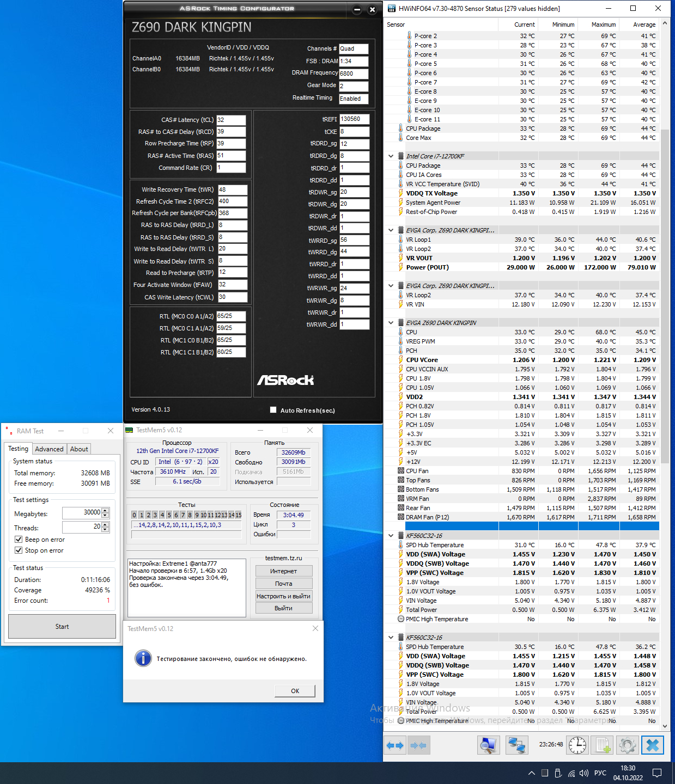
Task: Click the Minimum column header in HWiNFO
Action: tap(558, 24)
